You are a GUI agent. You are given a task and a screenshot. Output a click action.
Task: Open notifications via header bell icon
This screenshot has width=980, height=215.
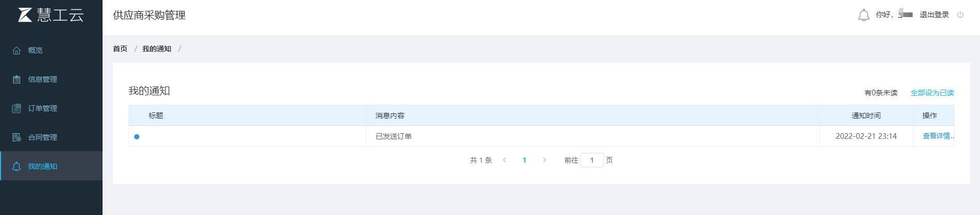point(863,15)
